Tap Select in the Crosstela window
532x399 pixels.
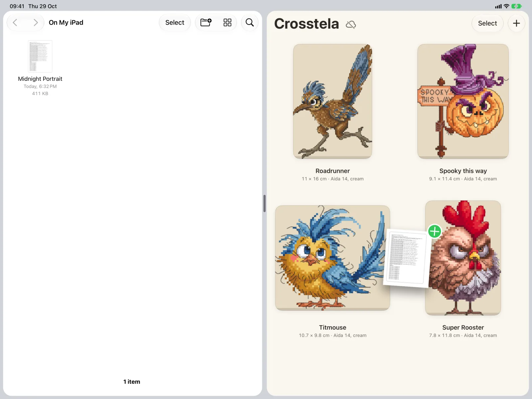487,23
